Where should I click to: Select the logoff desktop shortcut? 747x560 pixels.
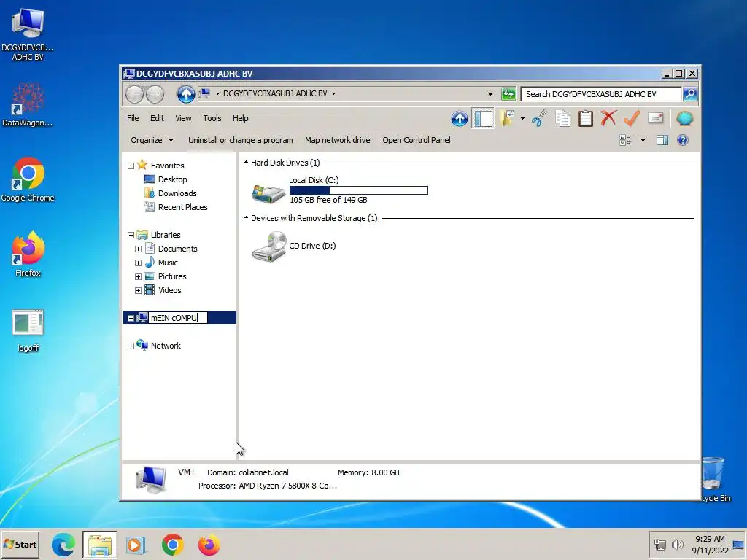28,331
